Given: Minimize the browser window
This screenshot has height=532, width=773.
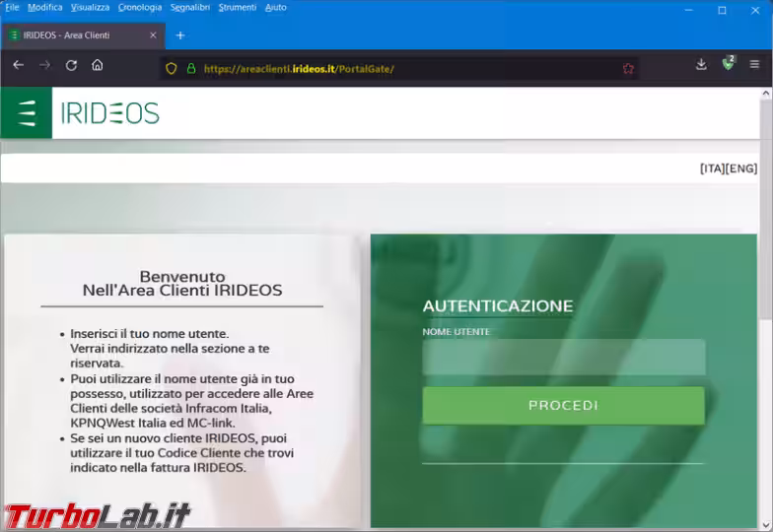Looking at the screenshot, I should click(x=689, y=10).
